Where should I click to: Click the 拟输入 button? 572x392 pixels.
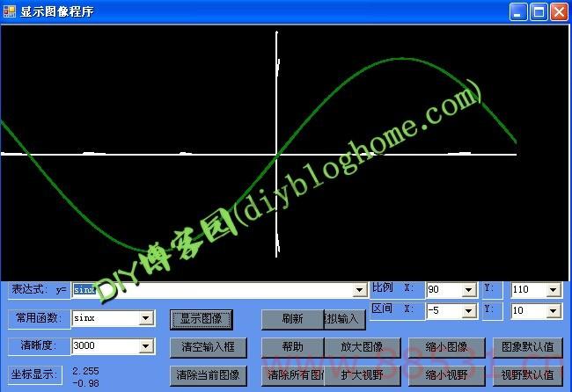pos(345,320)
